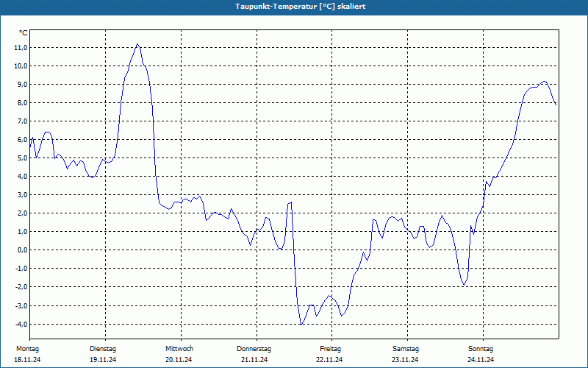The image size is (588, 368).
Task: Click the Freitag day label
Action: pyautogui.click(x=330, y=349)
